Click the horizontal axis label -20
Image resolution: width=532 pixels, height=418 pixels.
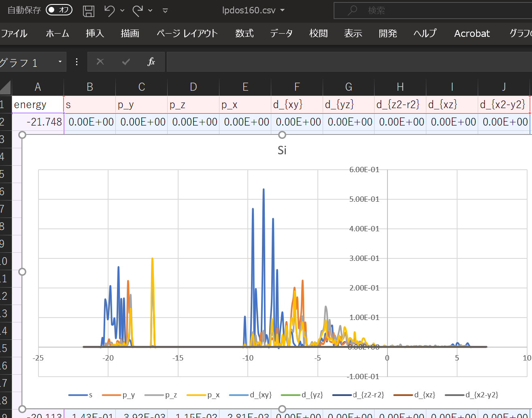108,358
